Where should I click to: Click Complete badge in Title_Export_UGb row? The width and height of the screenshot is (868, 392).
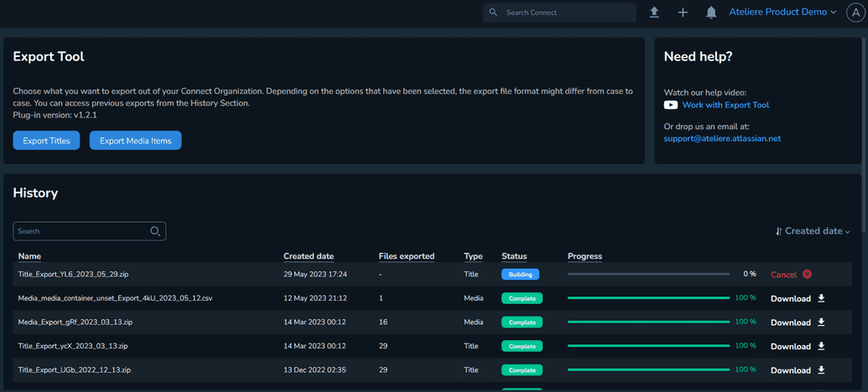coord(522,369)
